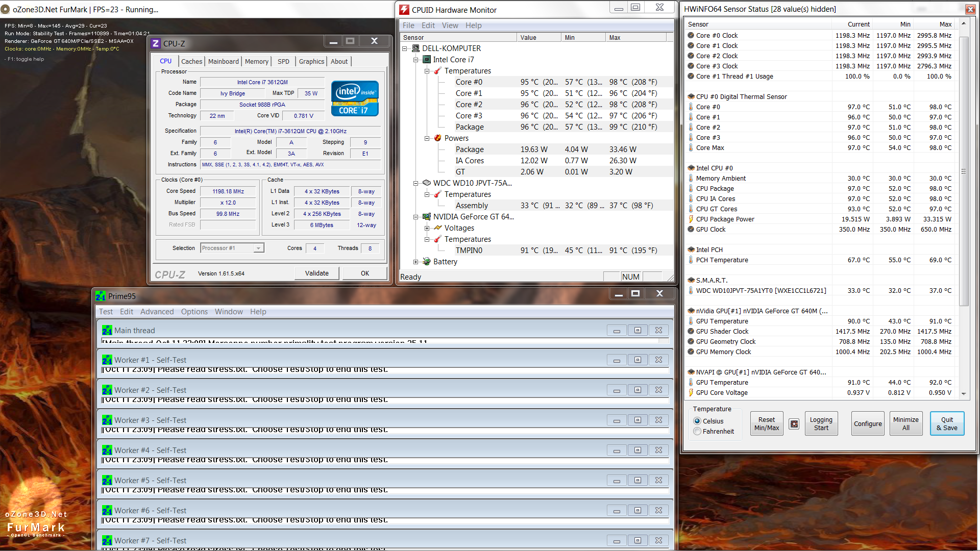Click the Minimize All button in HWiNFO64

pyautogui.click(x=906, y=423)
